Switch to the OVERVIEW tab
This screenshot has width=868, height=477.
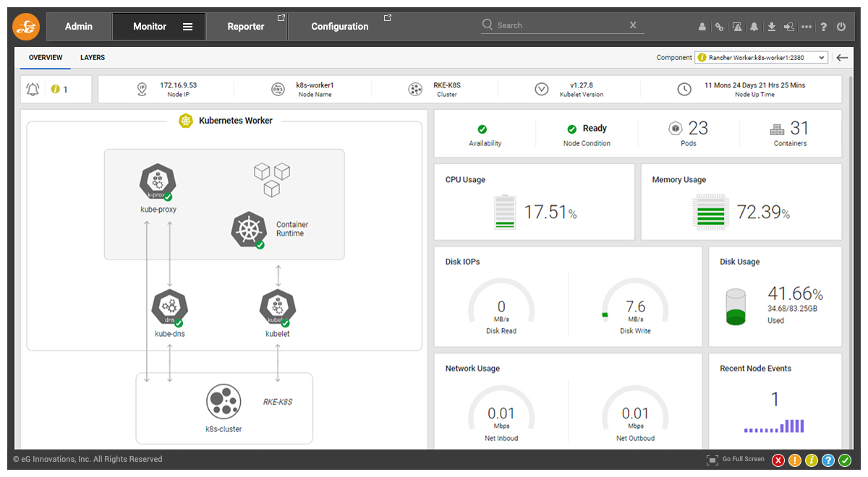pyautogui.click(x=46, y=58)
